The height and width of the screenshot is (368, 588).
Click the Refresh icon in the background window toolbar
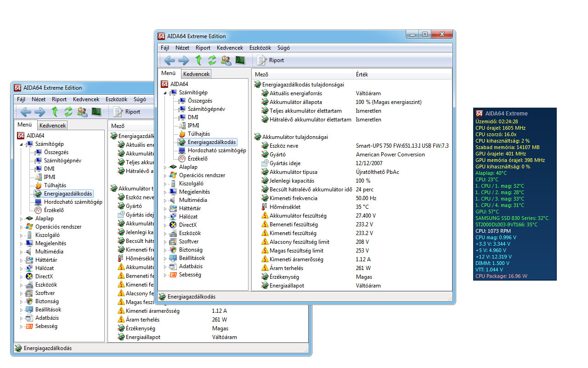[x=68, y=112]
